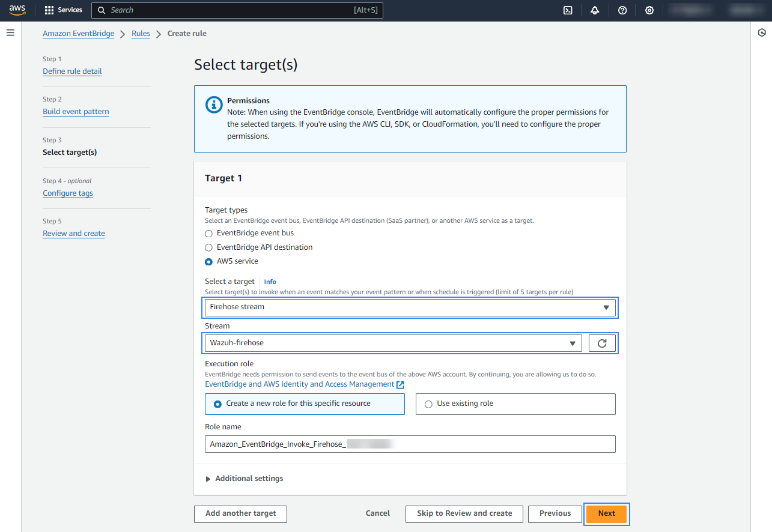Viewport: 772px width, 532px height.
Task: Go to Define rule detail step
Action: (72, 71)
